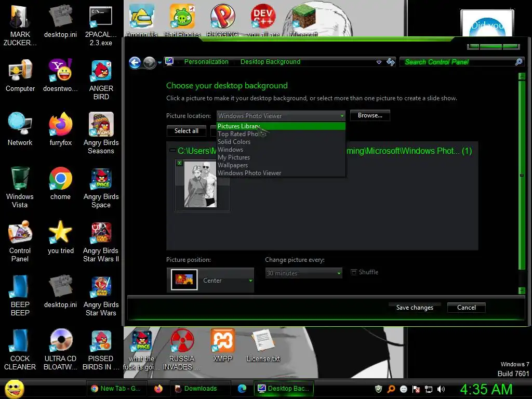Viewport: 532px width, 399px height.
Task: Open the MARK ZUCKER desktop icon
Action: tap(20, 25)
